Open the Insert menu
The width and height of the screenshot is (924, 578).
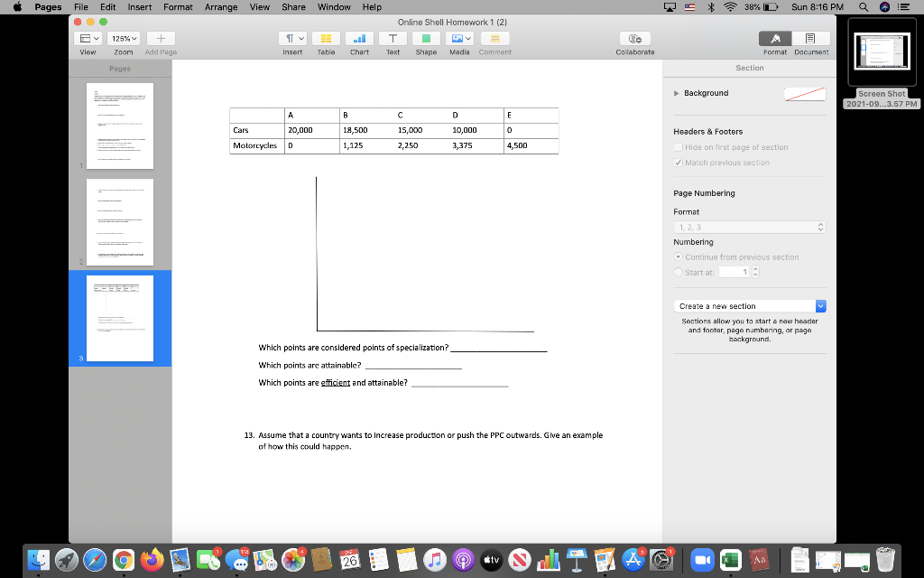pos(139,6)
